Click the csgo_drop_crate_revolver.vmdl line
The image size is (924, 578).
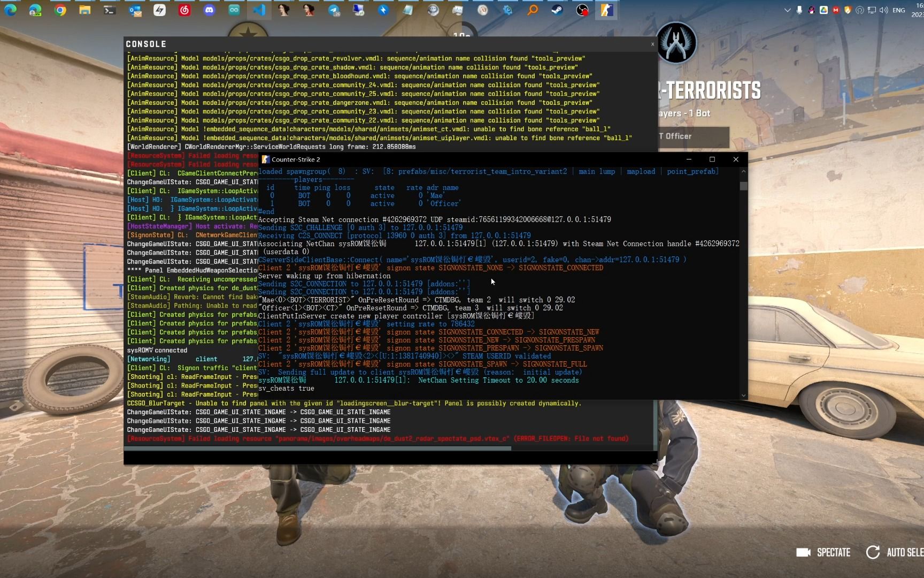click(x=356, y=58)
